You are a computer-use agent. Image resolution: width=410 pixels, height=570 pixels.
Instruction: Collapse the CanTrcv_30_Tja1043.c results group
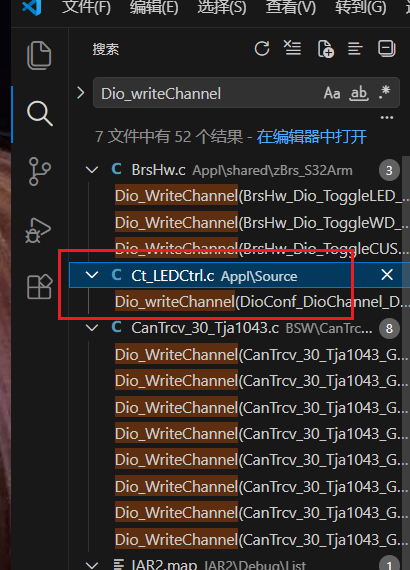[x=92, y=328]
